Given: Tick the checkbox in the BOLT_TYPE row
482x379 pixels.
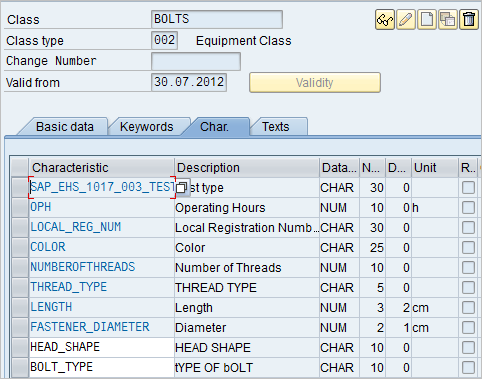Looking at the screenshot, I should (x=468, y=368).
